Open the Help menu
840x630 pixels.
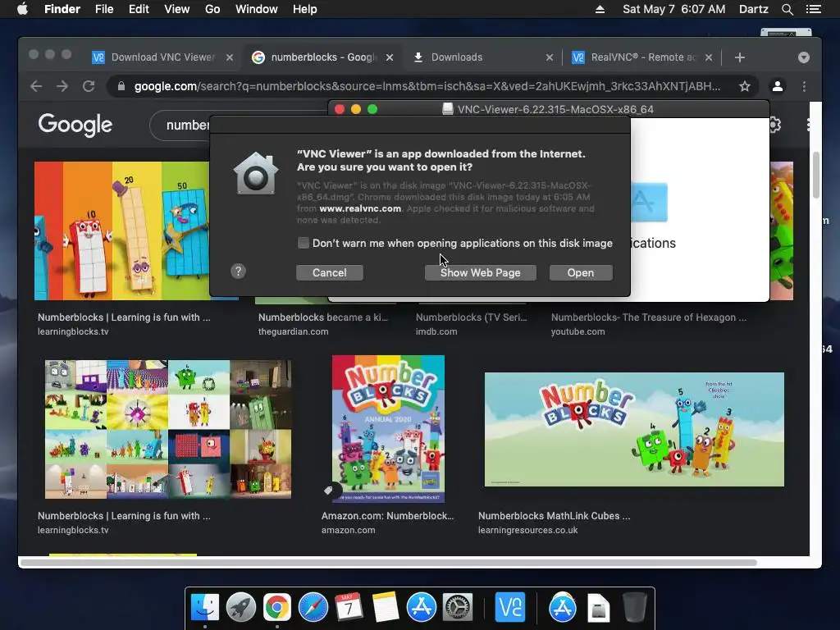point(305,9)
